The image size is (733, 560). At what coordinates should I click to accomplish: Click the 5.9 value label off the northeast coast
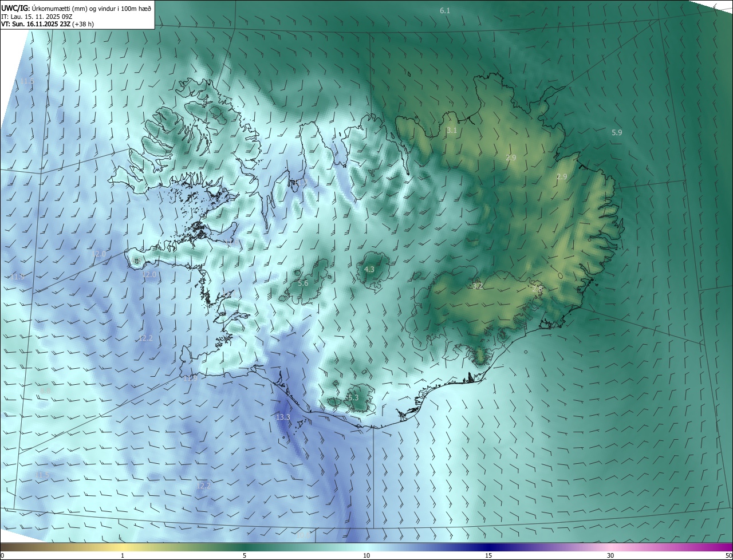[617, 132]
